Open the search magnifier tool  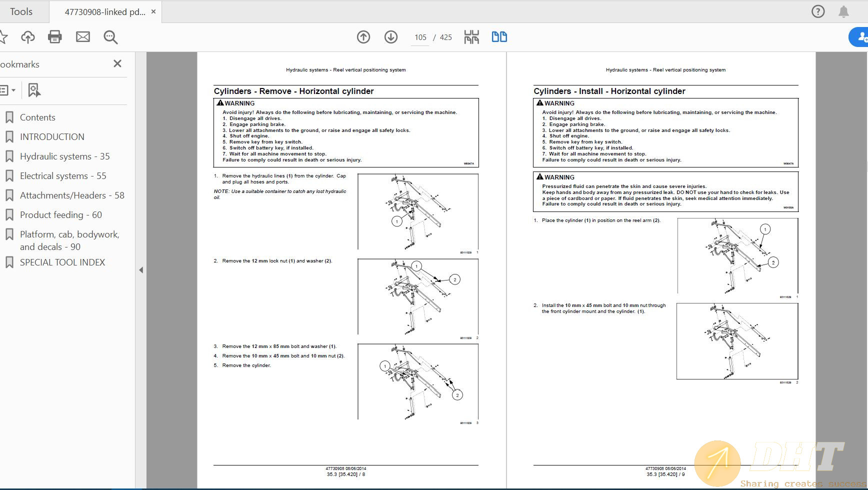(x=110, y=37)
